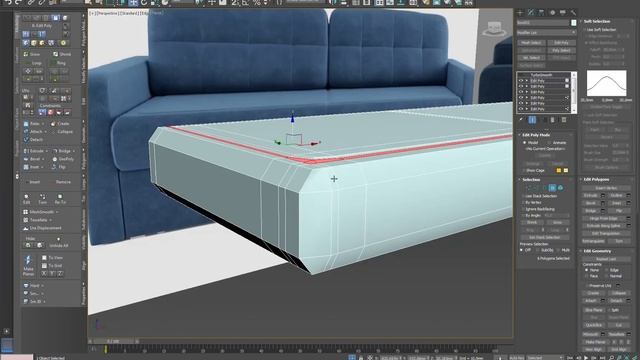Collapse the Edit Poly Mode rollout
This screenshot has width=640, height=360.
coord(536,135)
